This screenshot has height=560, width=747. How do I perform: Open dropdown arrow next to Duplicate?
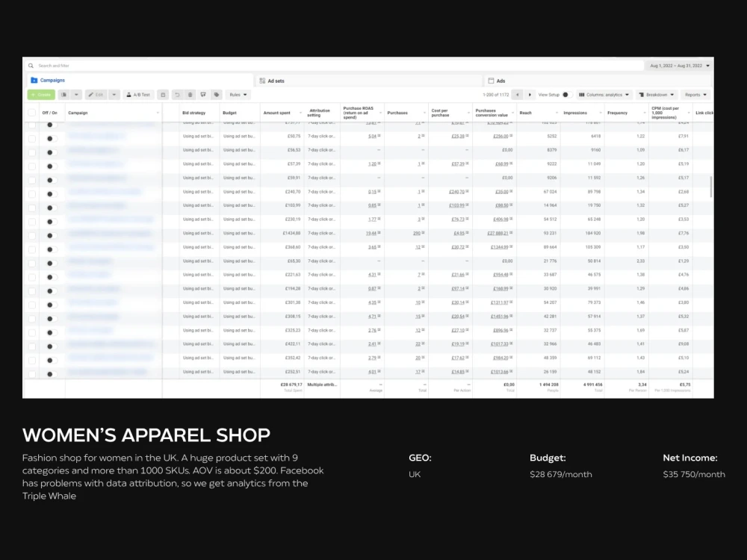(x=76, y=95)
